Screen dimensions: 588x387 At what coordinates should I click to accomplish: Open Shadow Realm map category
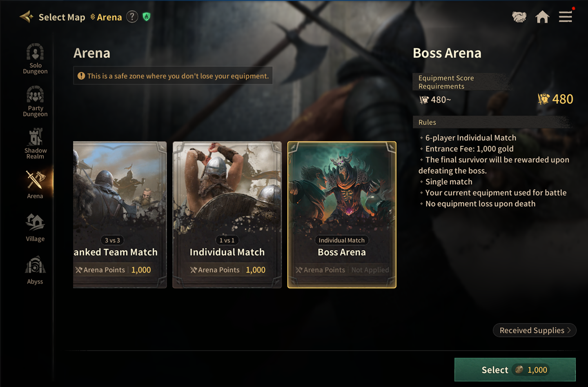click(35, 144)
